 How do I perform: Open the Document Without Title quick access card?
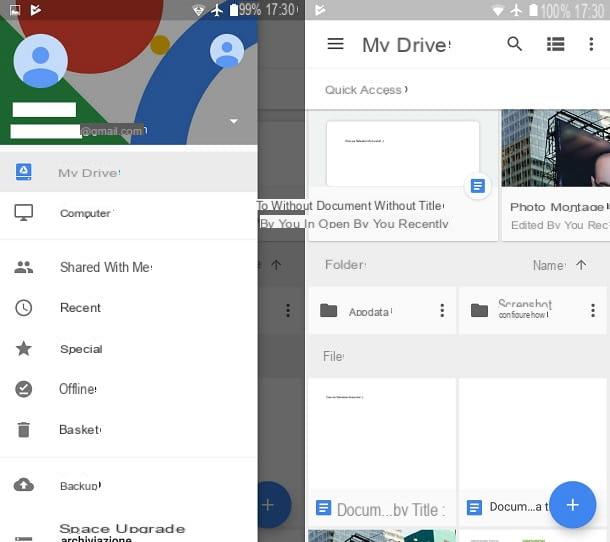[x=403, y=175]
